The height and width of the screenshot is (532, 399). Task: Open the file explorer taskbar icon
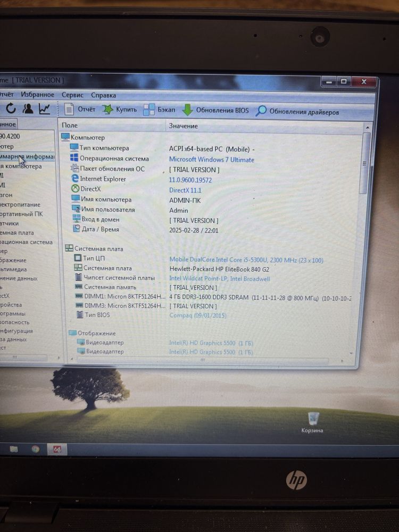[x=14, y=449]
